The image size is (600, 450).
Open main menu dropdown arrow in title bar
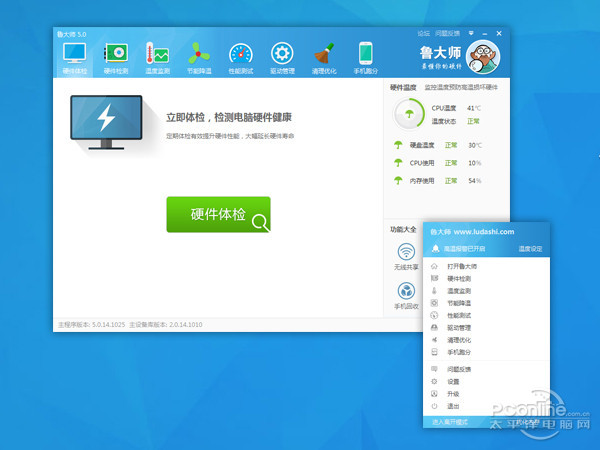click(471, 33)
